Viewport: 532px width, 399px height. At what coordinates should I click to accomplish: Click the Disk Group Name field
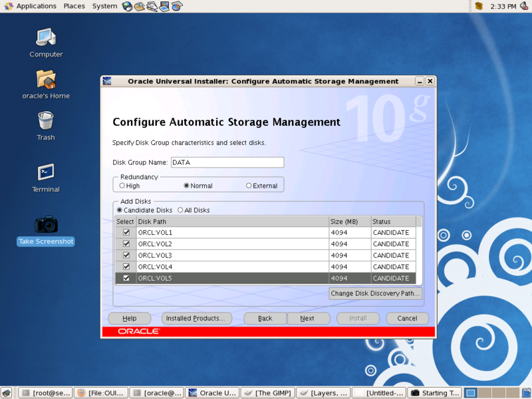pos(227,162)
